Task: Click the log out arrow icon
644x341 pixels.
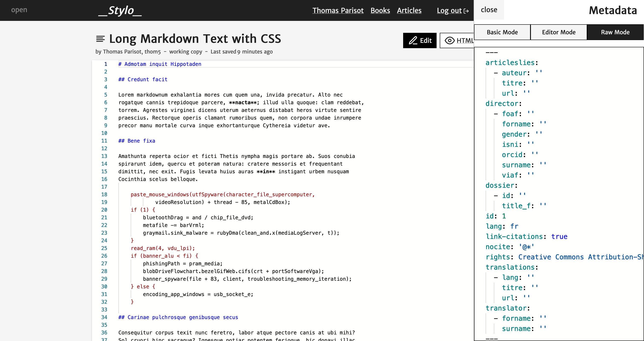Action: point(466,11)
